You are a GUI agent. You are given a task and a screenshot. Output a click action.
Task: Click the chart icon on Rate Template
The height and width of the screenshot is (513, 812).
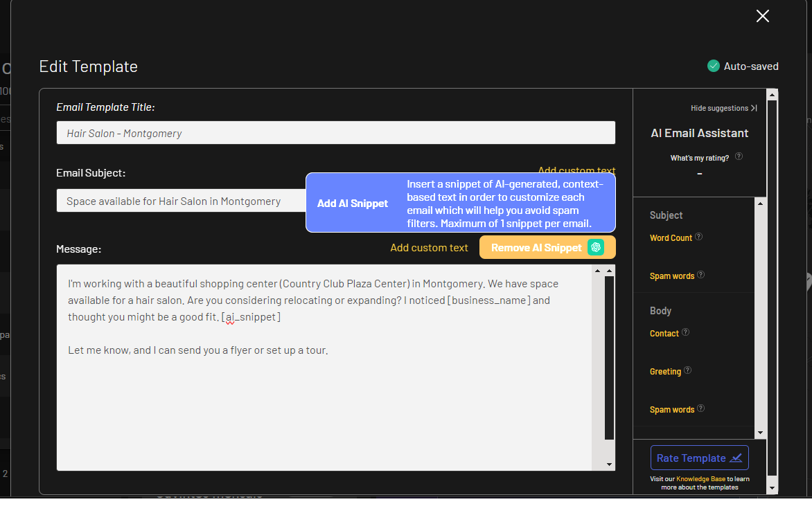pyautogui.click(x=736, y=458)
